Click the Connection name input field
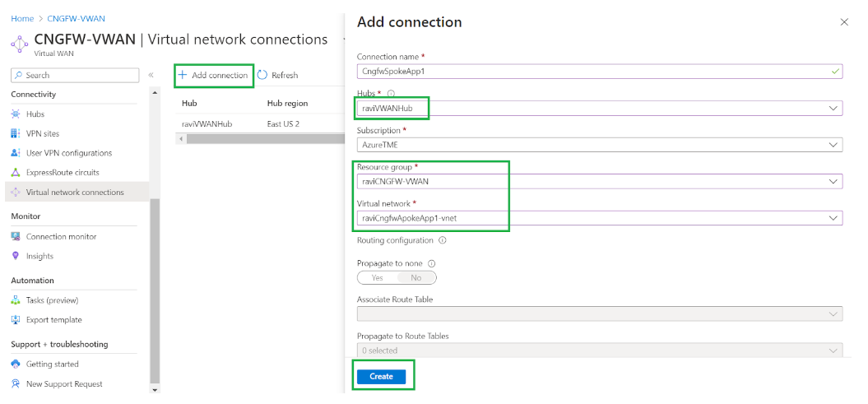Viewport: 868px width, 404px height. pyautogui.click(x=592, y=72)
